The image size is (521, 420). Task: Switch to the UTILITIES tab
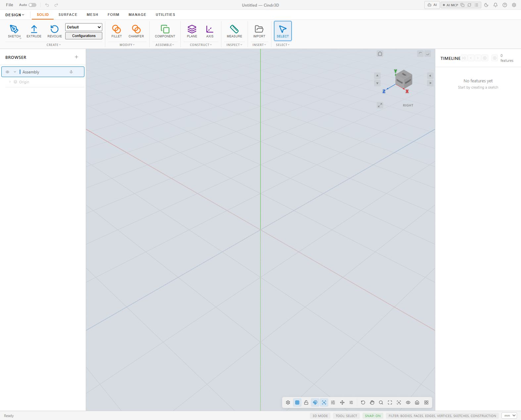[x=166, y=15]
